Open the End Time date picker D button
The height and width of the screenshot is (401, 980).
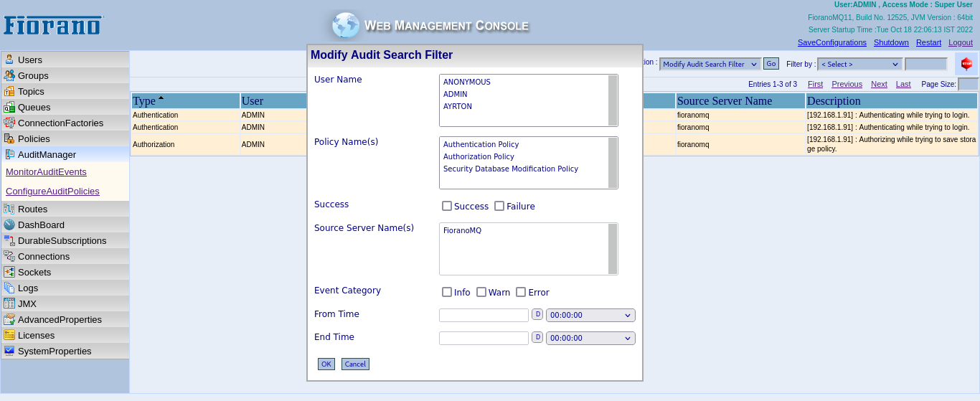pyautogui.click(x=537, y=337)
